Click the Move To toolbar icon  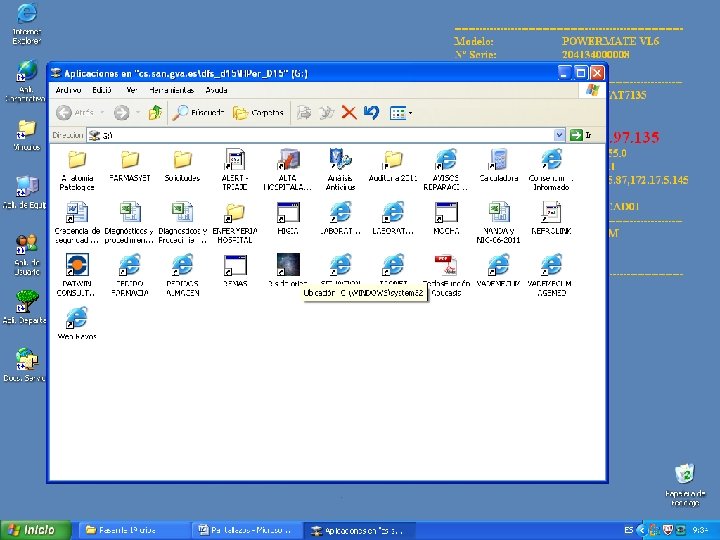coord(304,112)
